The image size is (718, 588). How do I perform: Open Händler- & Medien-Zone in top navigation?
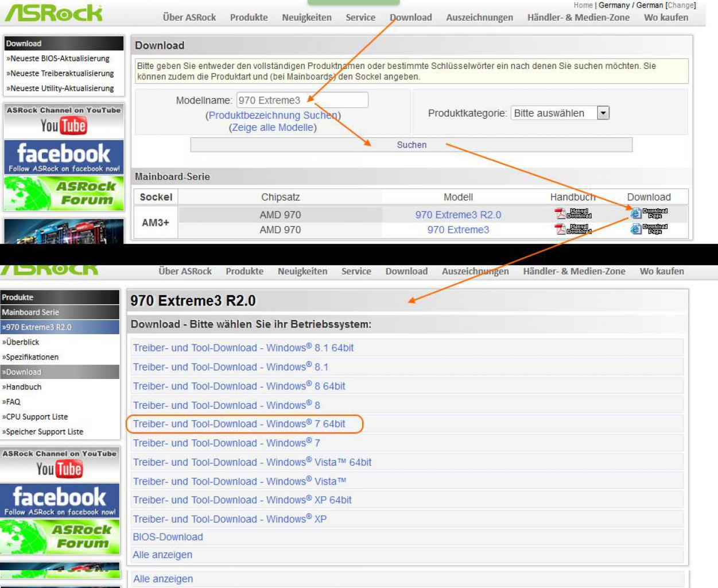point(579,17)
